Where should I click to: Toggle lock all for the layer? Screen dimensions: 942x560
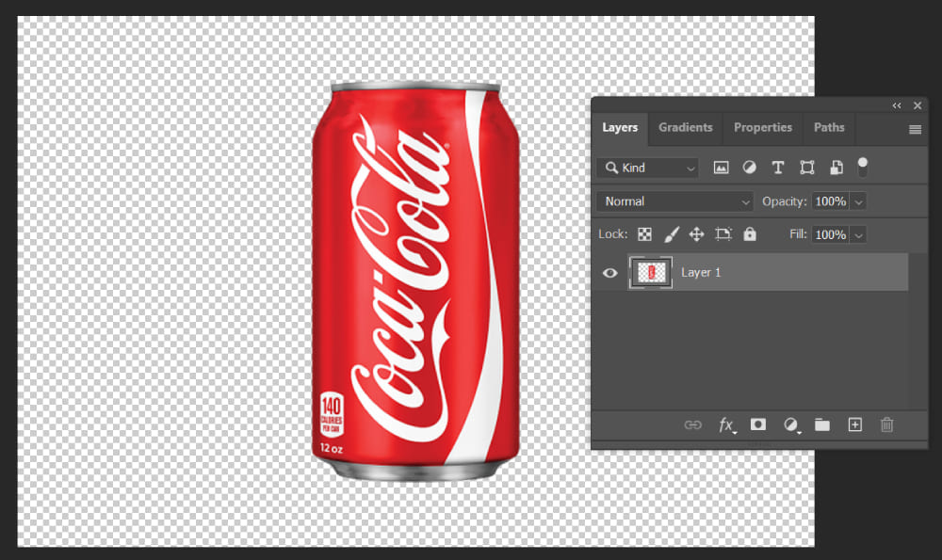[x=750, y=234]
